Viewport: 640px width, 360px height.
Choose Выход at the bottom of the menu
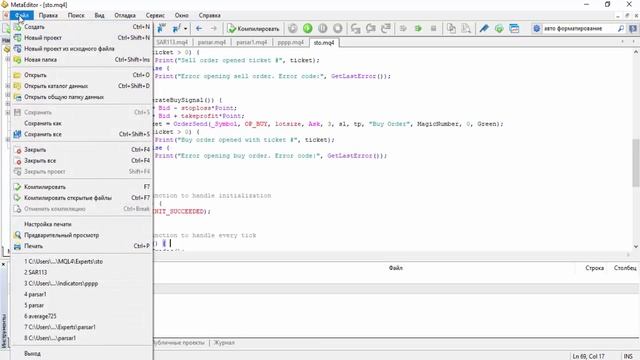click(82, 354)
